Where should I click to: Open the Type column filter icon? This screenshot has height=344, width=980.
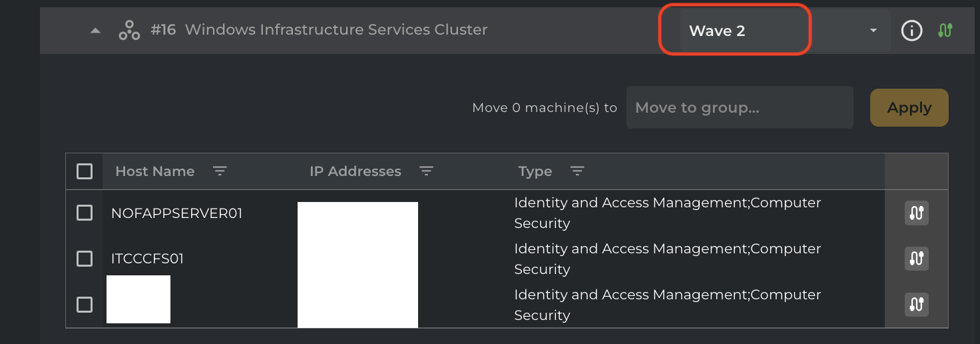pos(577,171)
